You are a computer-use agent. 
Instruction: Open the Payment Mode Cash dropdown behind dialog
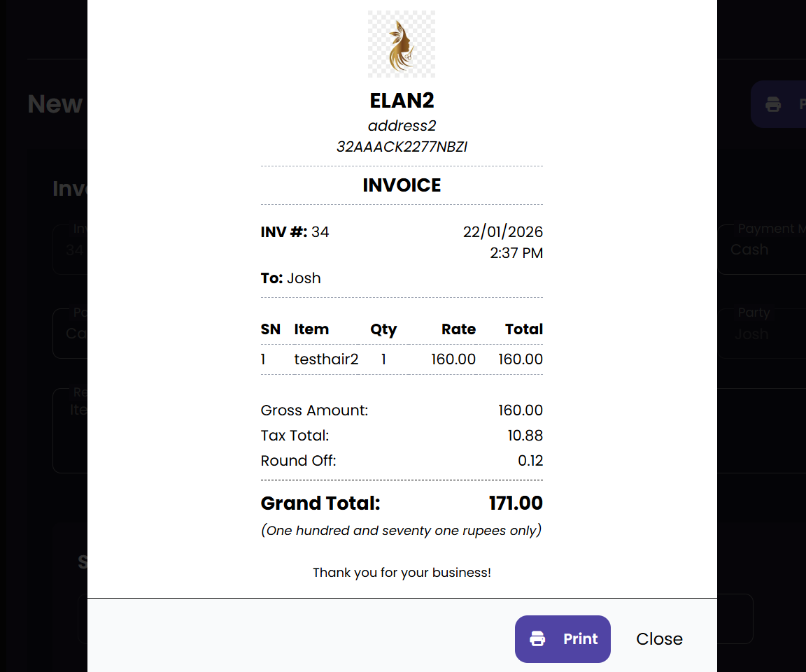coord(763,250)
